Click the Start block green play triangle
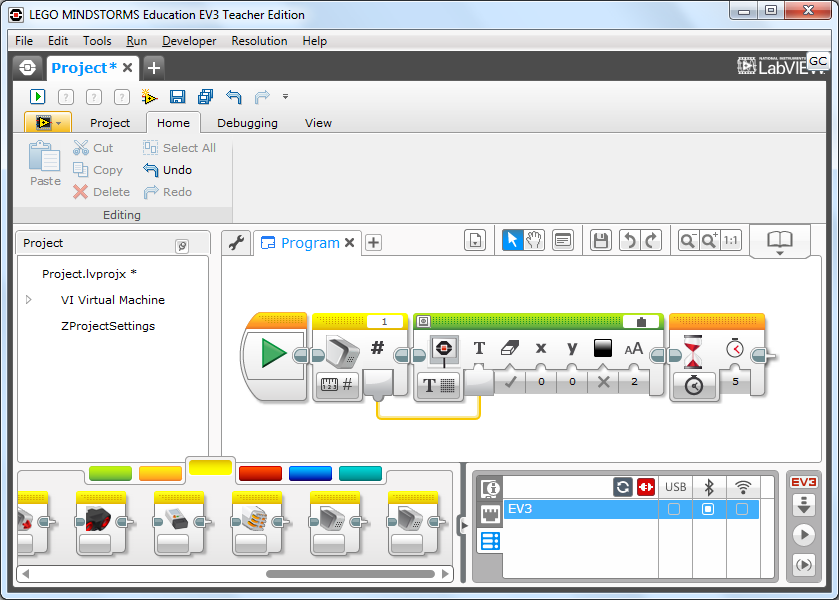Image resolution: width=839 pixels, height=600 pixels. [274, 354]
